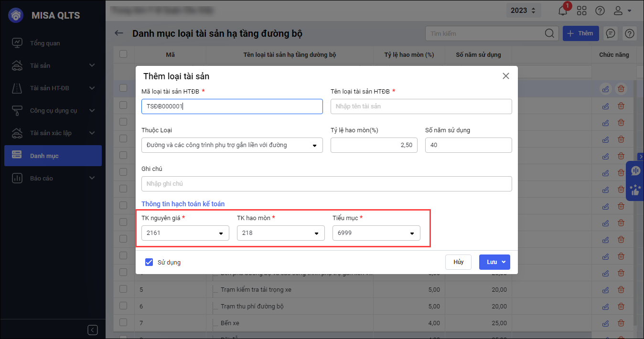Open the Tổng quan menu item
Image resolution: width=644 pixels, height=339 pixels.
pos(45,43)
